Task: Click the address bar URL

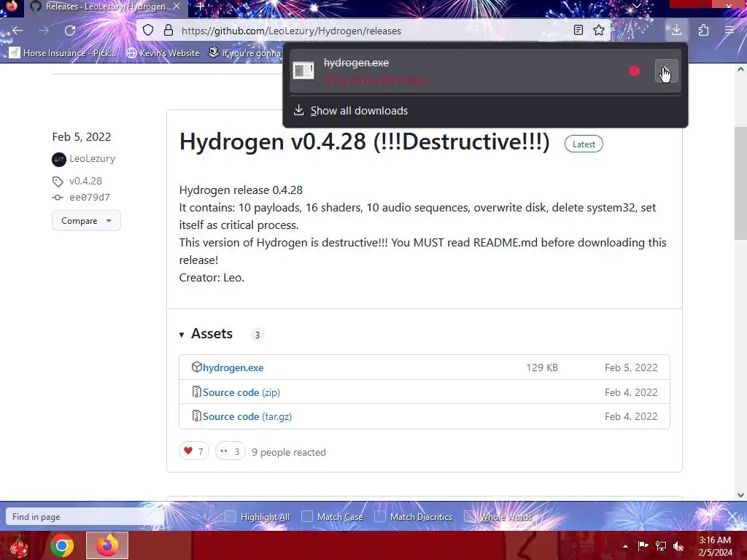Action: pyautogui.click(x=291, y=31)
